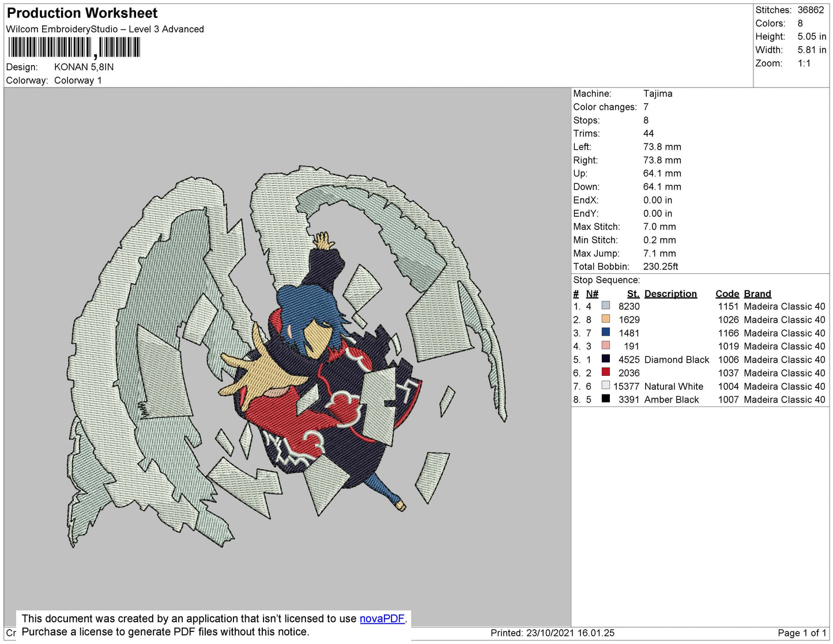Click the 'Code' column header
This screenshot has height=644, width=833.
click(x=727, y=293)
